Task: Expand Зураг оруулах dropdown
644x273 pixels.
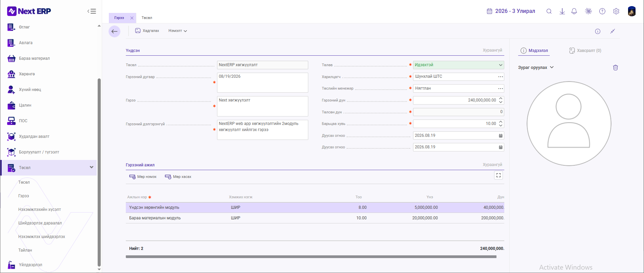Action: point(536,68)
